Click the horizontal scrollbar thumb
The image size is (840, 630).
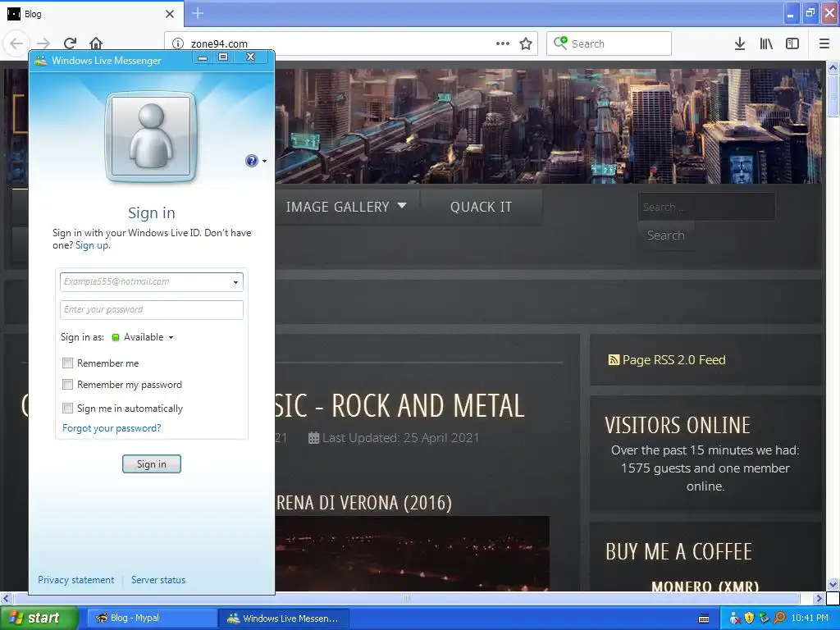tap(407, 598)
